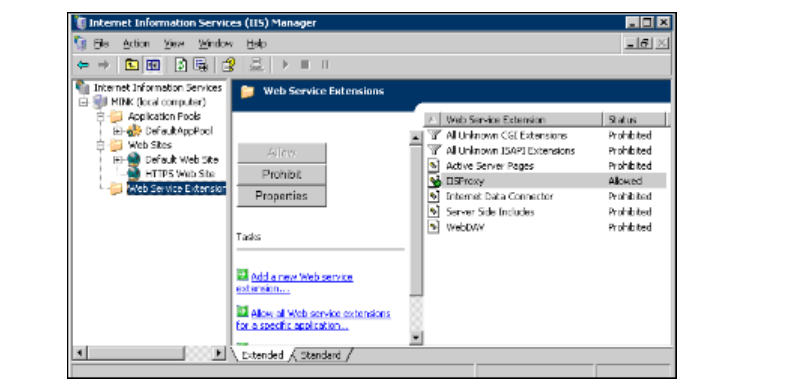Image resolution: width=794 pixels, height=385 pixels.
Task: Click the Help toolbar icon
Action: [229, 65]
